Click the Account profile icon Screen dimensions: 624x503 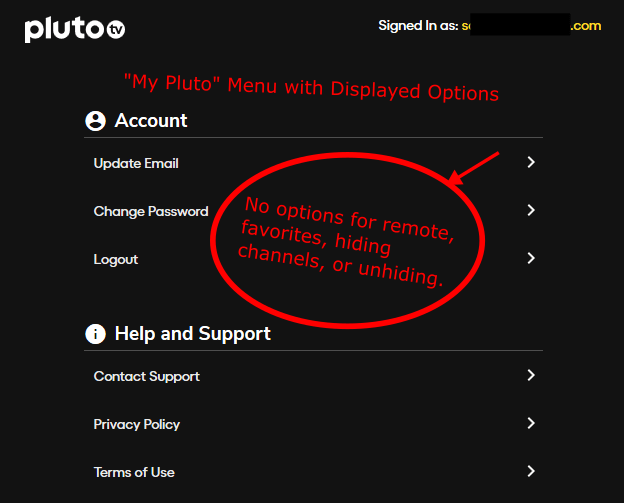pyautogui.click(x=96, y=121)
